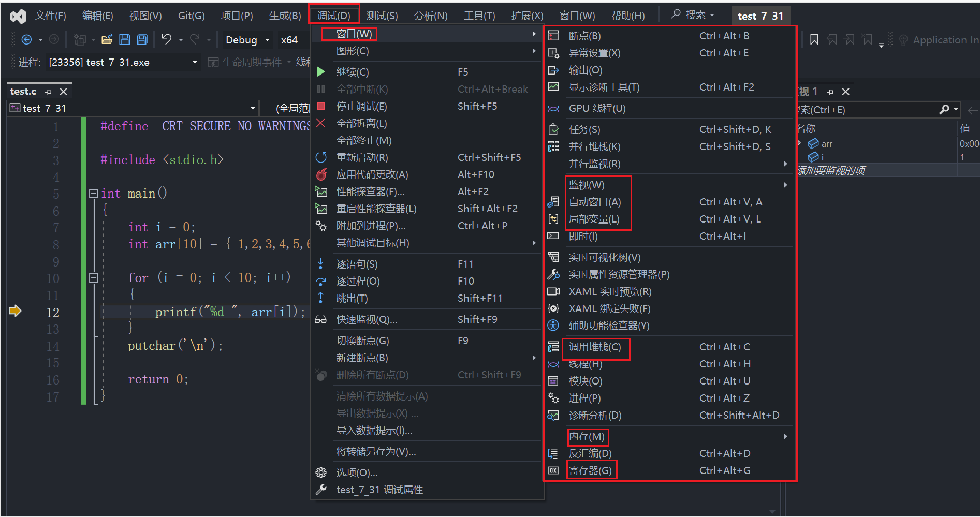Click the green Continue play icon
The width and height of the screenshot is (980, 517).
pyautogui.click(x=321, y=72)
